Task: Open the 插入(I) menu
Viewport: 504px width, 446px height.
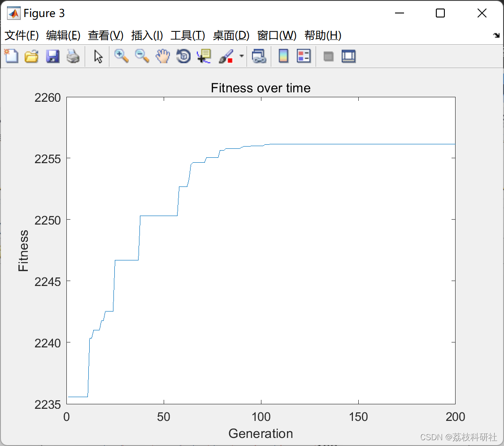Action: (x=147, y=35)
